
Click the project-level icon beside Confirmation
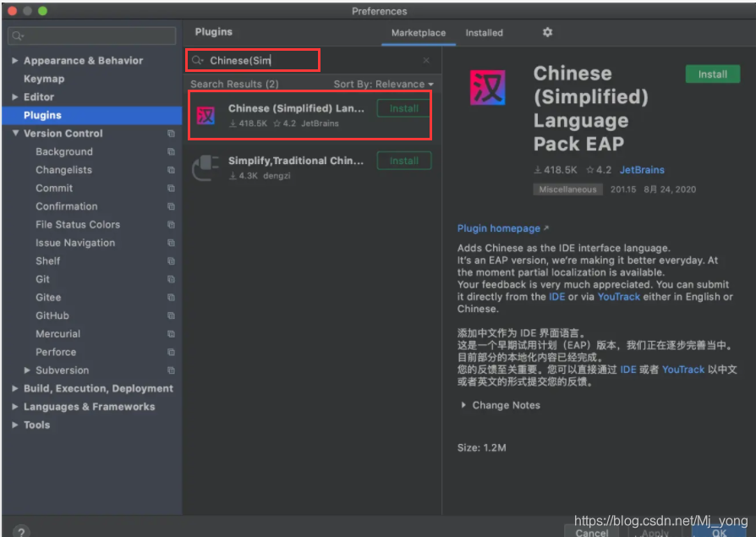click(x=171, y=206)
